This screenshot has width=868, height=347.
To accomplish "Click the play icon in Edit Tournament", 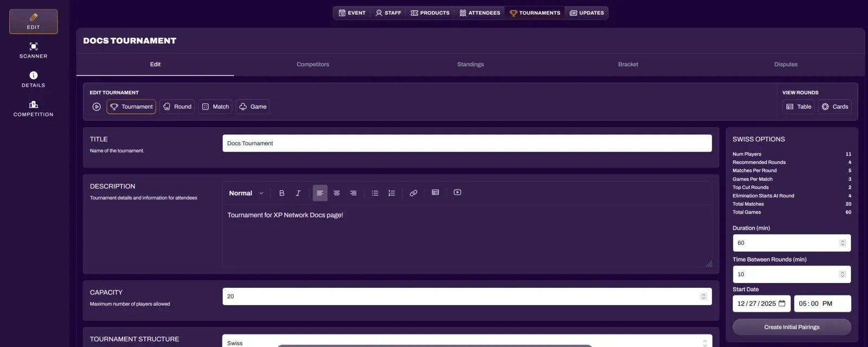I will [x=97, y=107].
